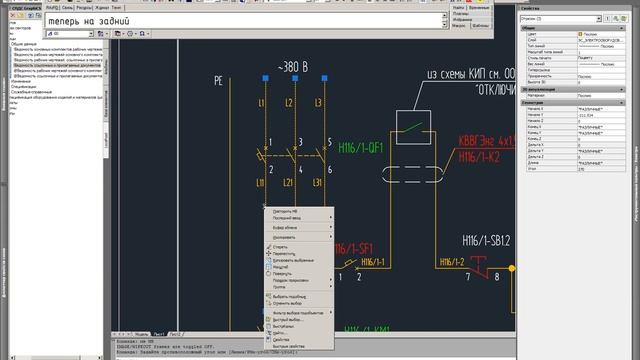
Task: Expand Изолировать submenu
Action: (x=299, y=237)
